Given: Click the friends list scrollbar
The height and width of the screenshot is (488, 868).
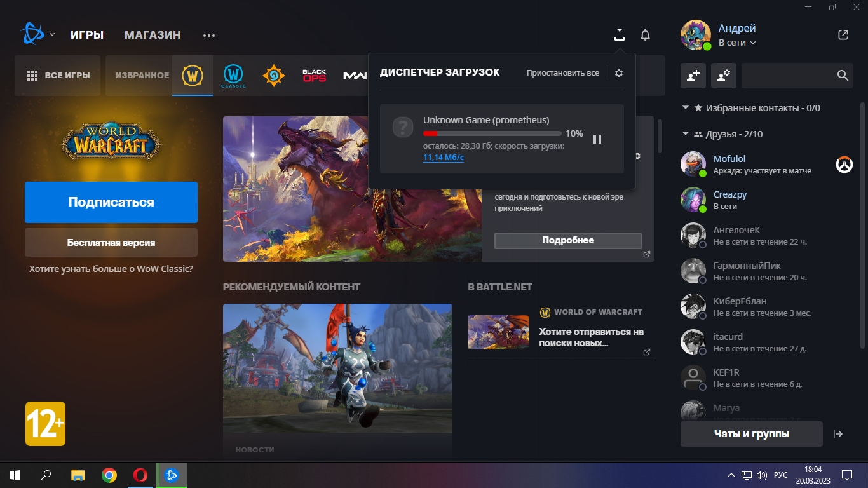Looking at the screenshot, I should click(x=862, y=225).
